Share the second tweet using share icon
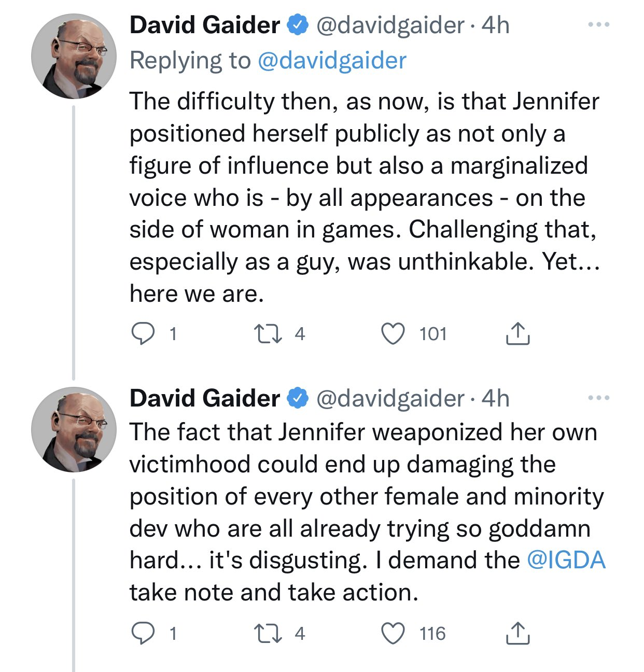Viewport: 644px width, 672px height. click(517, 634)
